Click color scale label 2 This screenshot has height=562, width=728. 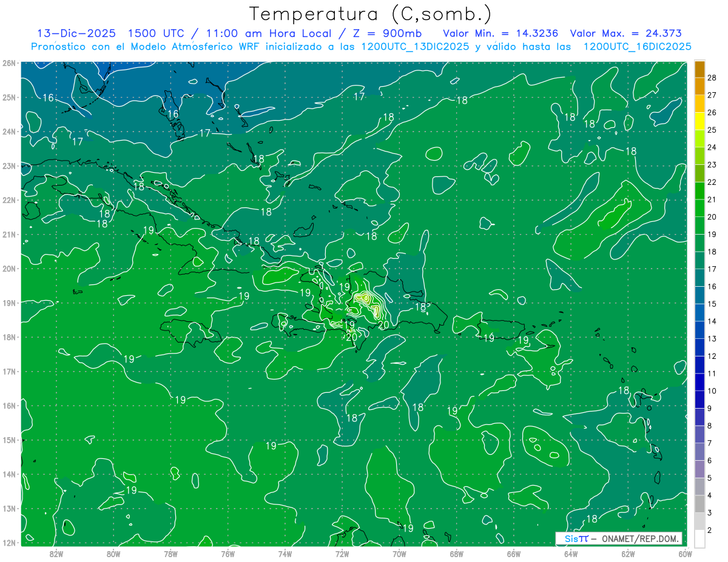click(709, 530)
